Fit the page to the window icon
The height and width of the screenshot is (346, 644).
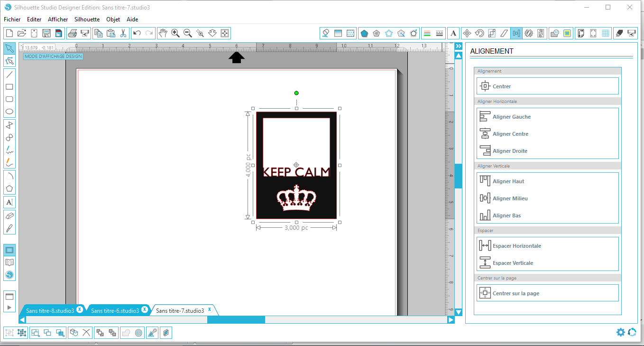[x=225, y=33]
